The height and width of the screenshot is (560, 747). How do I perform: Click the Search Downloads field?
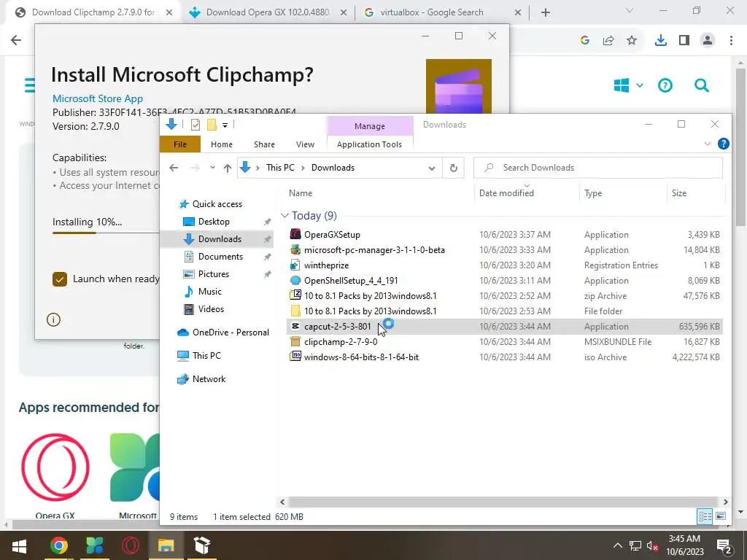tap(598, 168)
